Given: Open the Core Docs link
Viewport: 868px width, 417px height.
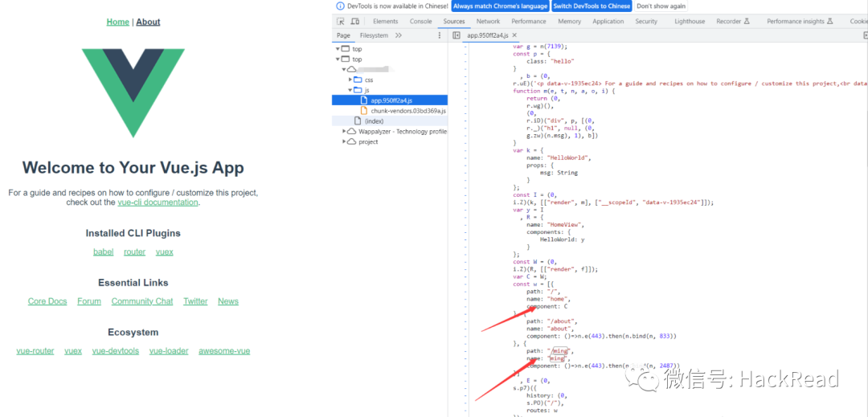Looking at the screenshot, I should [x=47, y=301].
